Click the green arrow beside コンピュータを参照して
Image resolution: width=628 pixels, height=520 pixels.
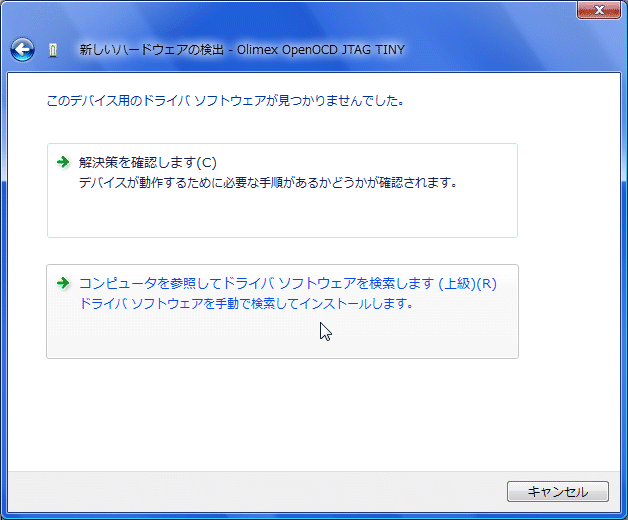click(63, 283)
